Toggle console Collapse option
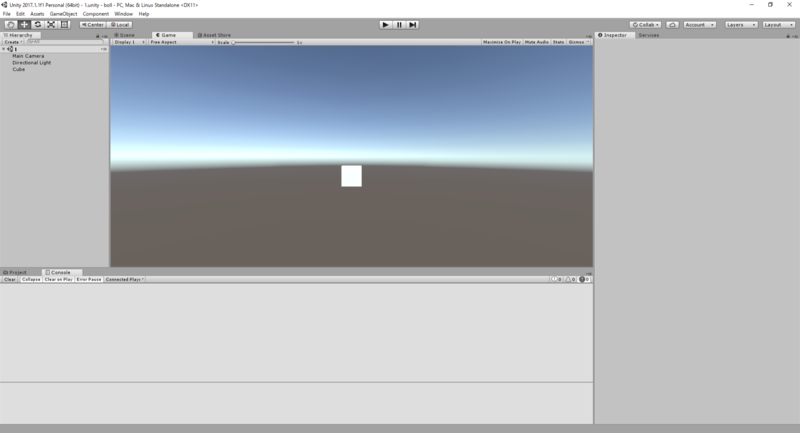The width and height of the screenshot is (800, 433). [31, 279]
